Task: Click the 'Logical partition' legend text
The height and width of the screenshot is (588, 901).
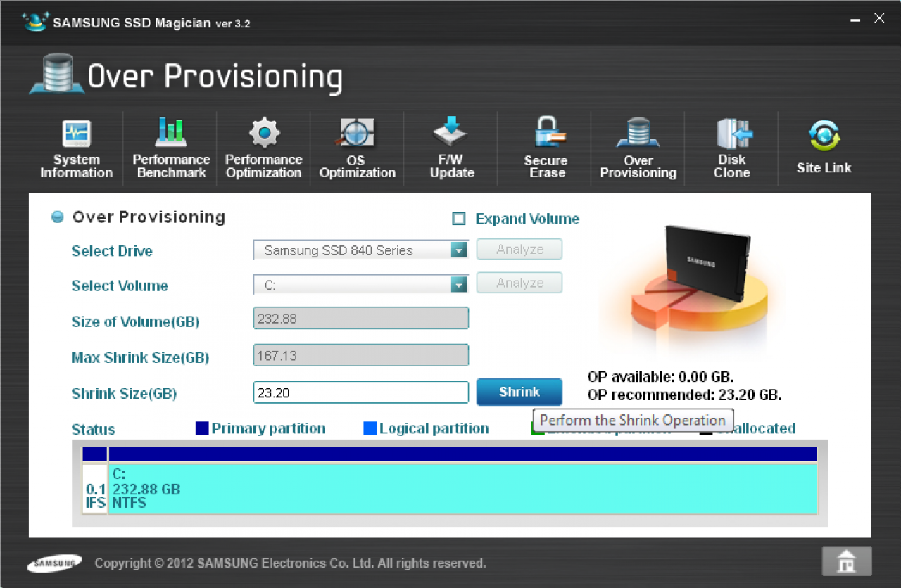Action: (x=434, y=428)
